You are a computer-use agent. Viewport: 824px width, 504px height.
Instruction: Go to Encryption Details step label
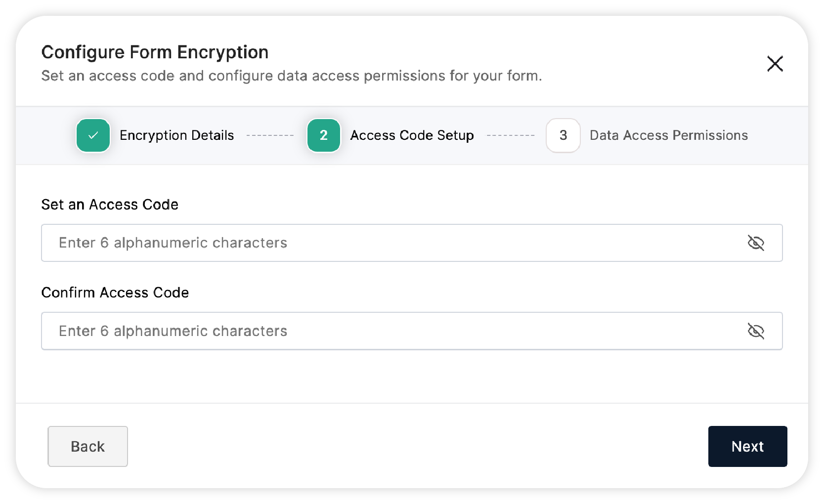[x=176, y=135]
